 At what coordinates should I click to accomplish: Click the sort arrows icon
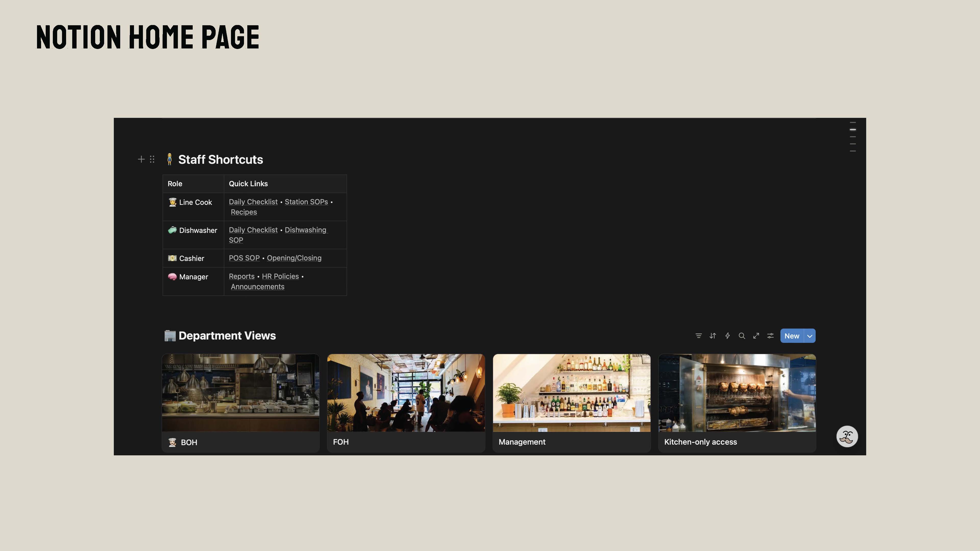pos(713,336)
